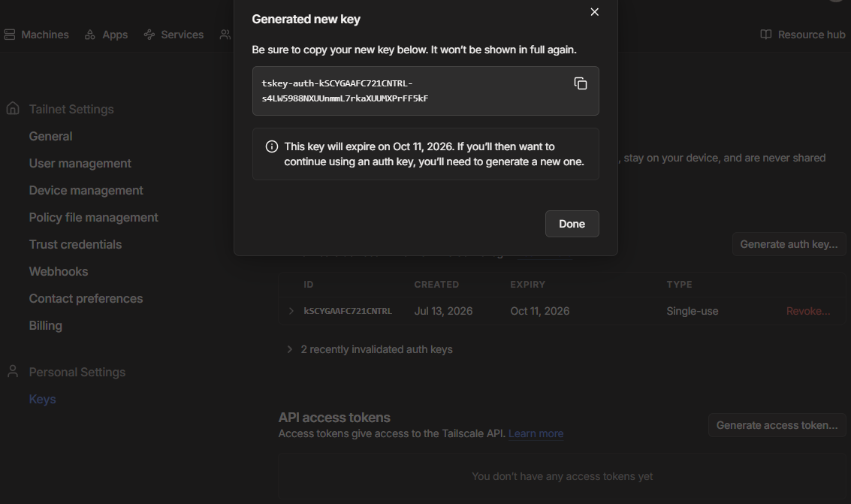Copy the generated auth key
The height and width of the screenshot is (504, 851).
[580, 83]
